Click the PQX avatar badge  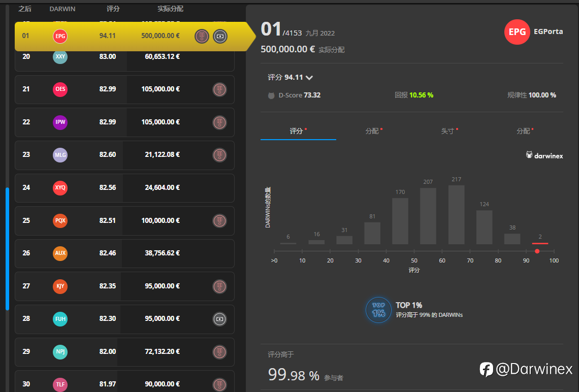tap(60, 220)
